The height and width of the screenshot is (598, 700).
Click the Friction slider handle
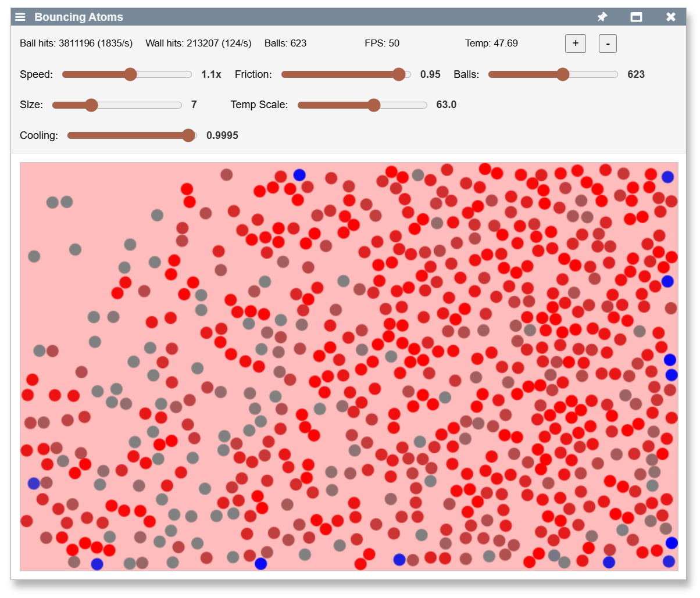coord(399,74)
